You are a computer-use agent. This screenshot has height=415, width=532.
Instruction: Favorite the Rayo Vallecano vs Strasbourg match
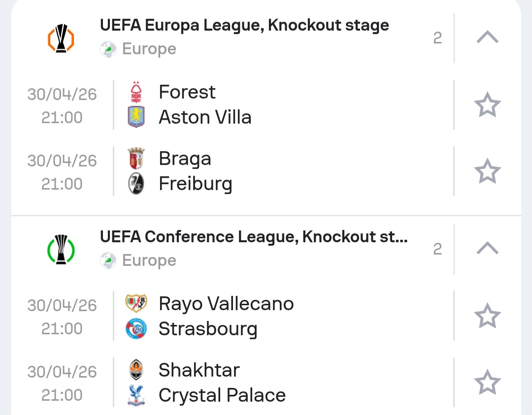[487, 316]
